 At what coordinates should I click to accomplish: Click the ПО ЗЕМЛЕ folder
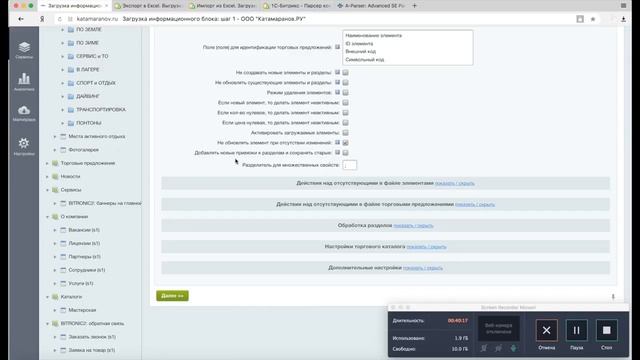tap(89, 29)
